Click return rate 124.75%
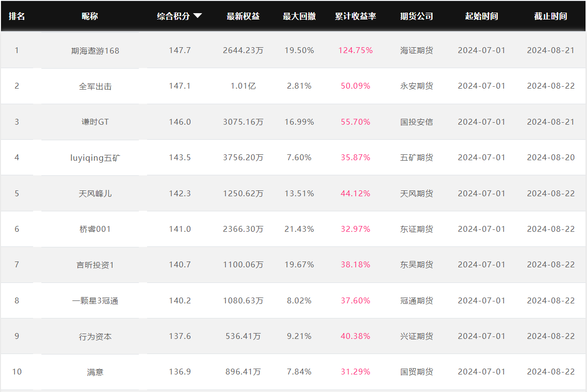The image size is (587, 392). (356, 50)
